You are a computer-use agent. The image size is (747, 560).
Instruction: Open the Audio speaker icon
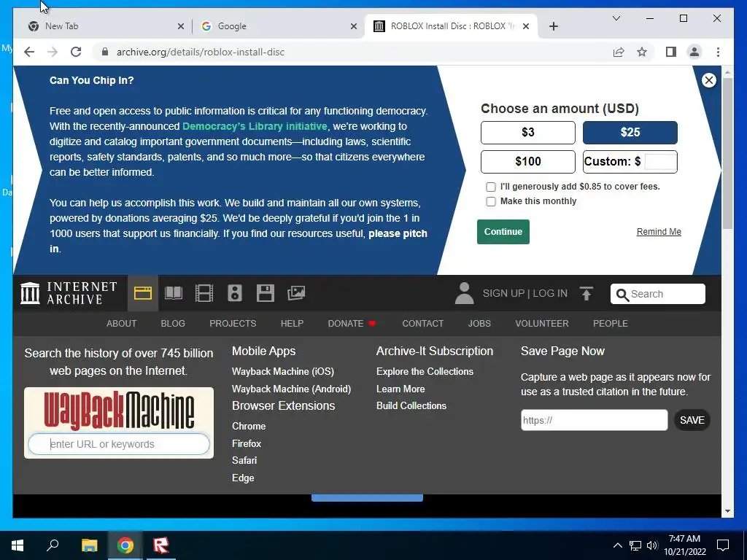coord(235,293)
